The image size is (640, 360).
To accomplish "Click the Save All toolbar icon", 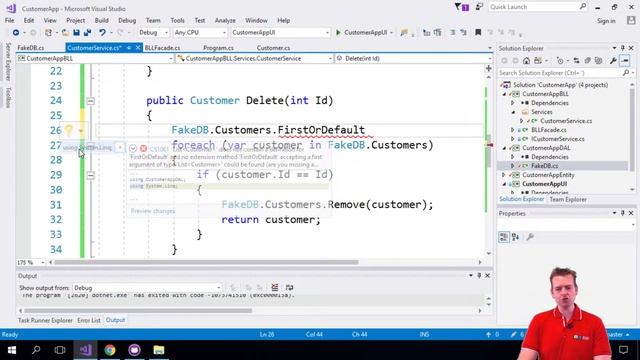I will [87, 32].
